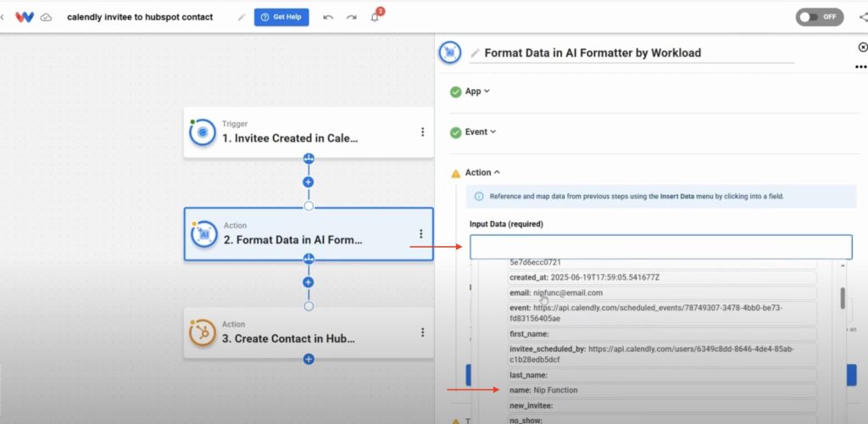Add step after the Format Data action
The width and height of the screenshot is (868, 424).
[x=309, y=282]
